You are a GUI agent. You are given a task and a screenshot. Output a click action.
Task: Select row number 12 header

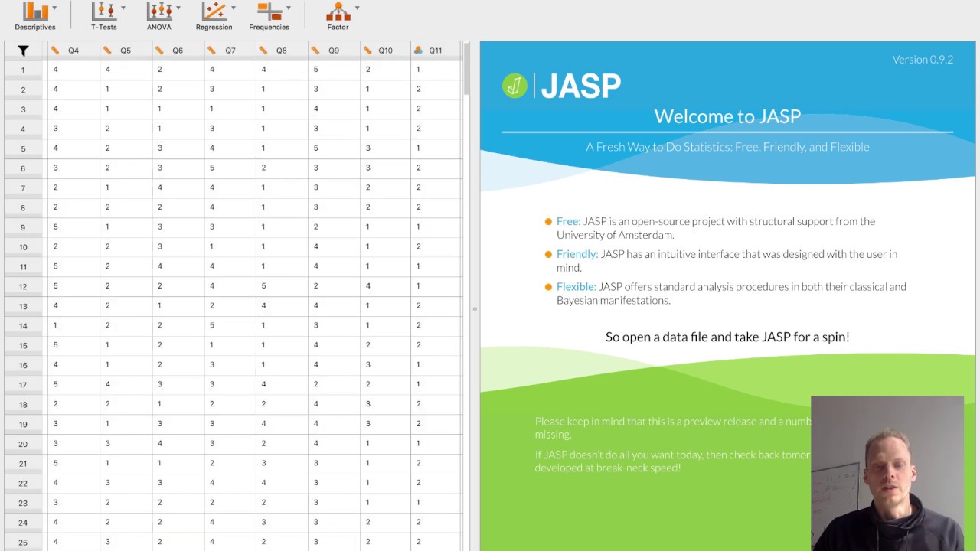pyautogui.click(x=23, y=286)
